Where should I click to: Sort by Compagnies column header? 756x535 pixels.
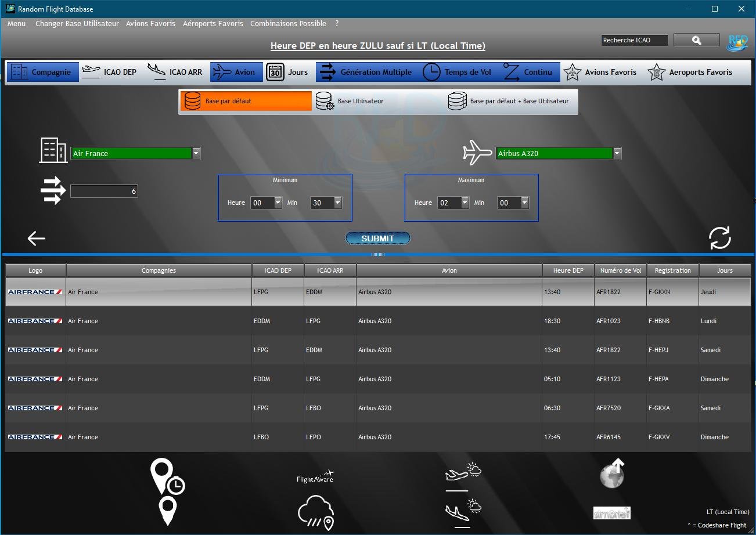pyautogui.click(x=159, y=270)
